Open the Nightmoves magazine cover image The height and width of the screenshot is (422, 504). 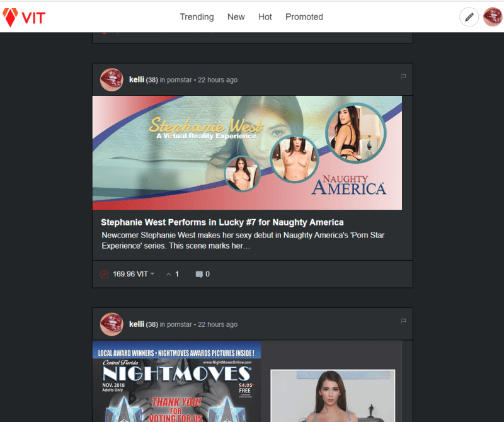coord(176,382)
